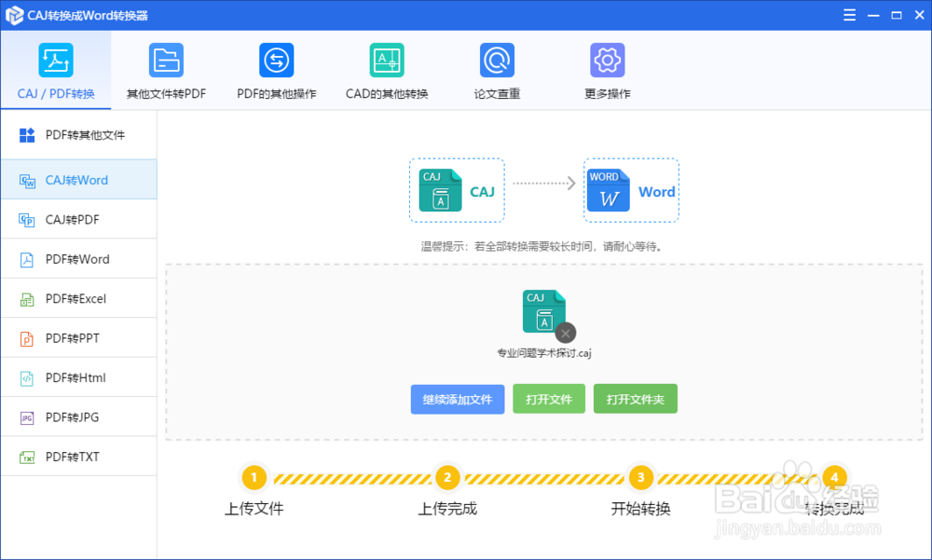The image size is (932, 560).
Task: Open the hamburger menu in title bar
Action: 849,14
